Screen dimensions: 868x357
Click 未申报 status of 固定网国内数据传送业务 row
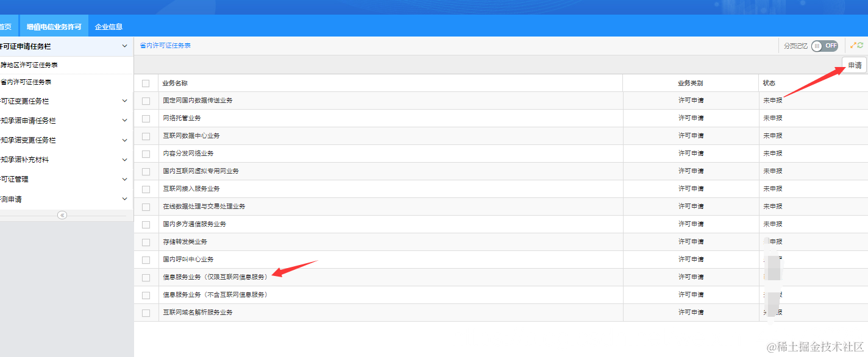click(x=773, y=101)
